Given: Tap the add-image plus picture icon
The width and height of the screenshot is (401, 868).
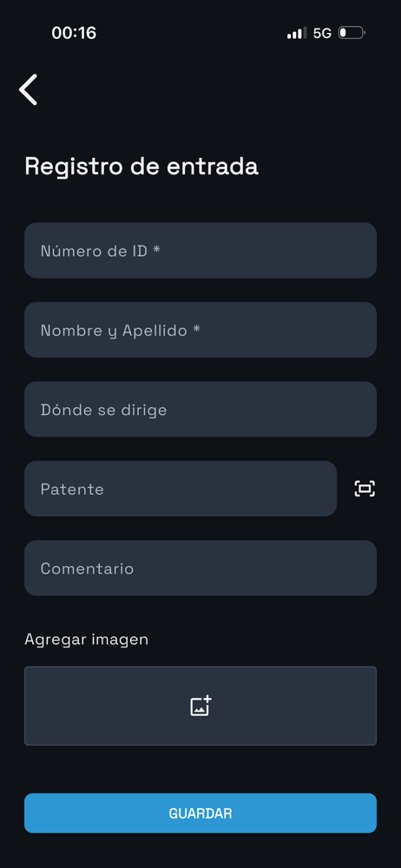Looking at the screenshot, I should [x=200, y=706].
